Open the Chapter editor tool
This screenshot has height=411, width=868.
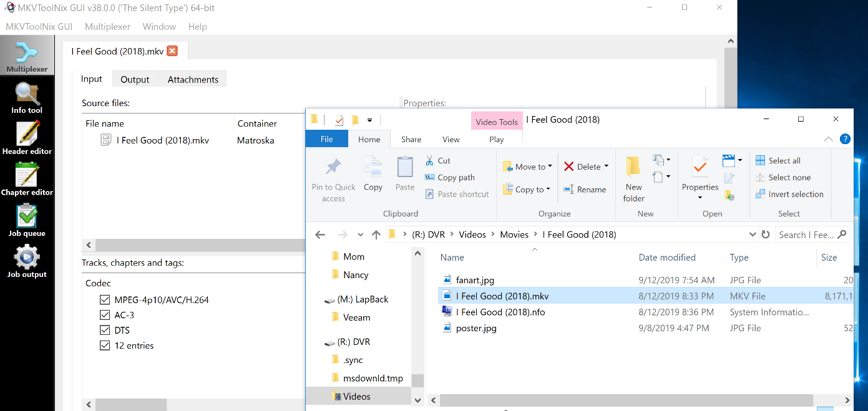27,180
